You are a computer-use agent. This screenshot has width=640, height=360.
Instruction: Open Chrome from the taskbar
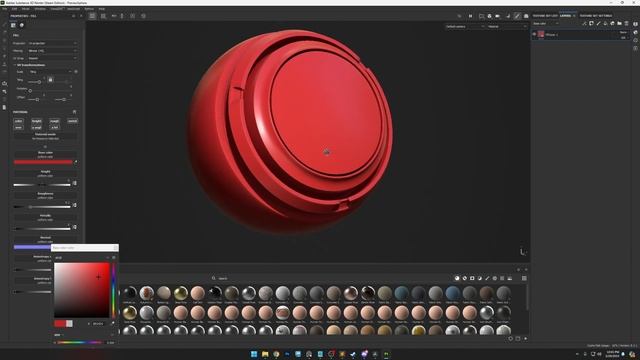(276, 354)
